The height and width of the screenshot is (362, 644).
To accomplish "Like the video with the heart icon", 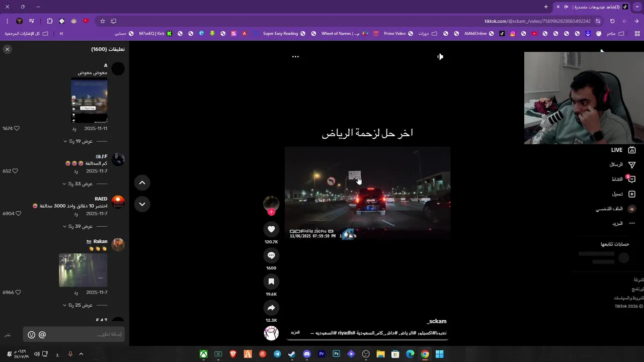I will (x=271, y=229).
